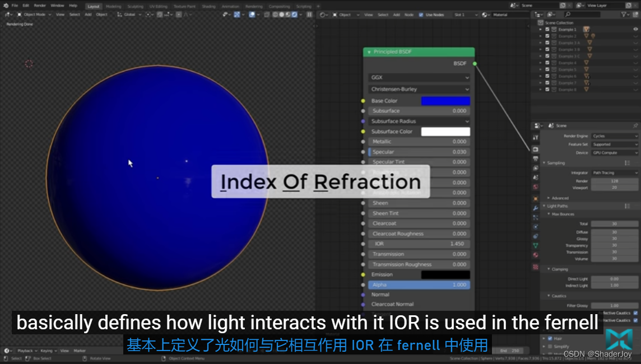Open the Render menu in the top bar
Viewport: 641px width, 364px height.
[39, 5]
